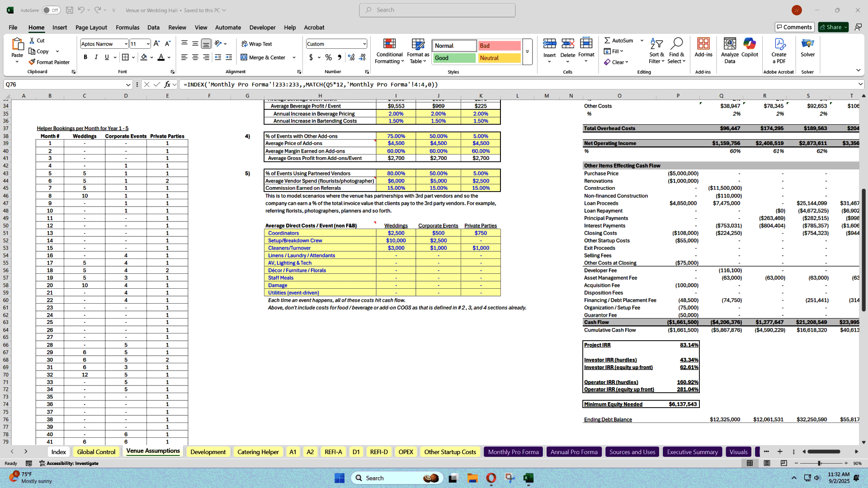Open AutoSum dropdown arrow

click(x=642, y=40)
